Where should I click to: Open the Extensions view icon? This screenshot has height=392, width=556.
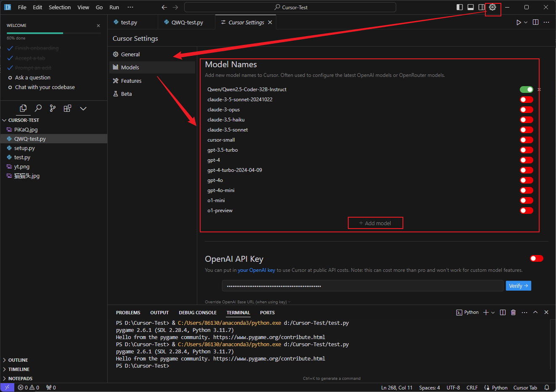[x=67, y=108]
